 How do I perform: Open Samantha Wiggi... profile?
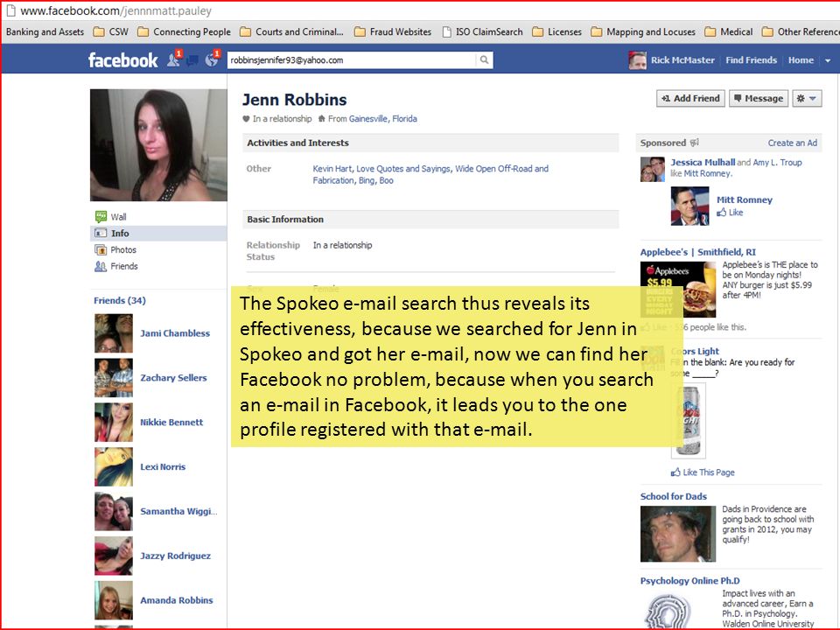tap(178, 511)
